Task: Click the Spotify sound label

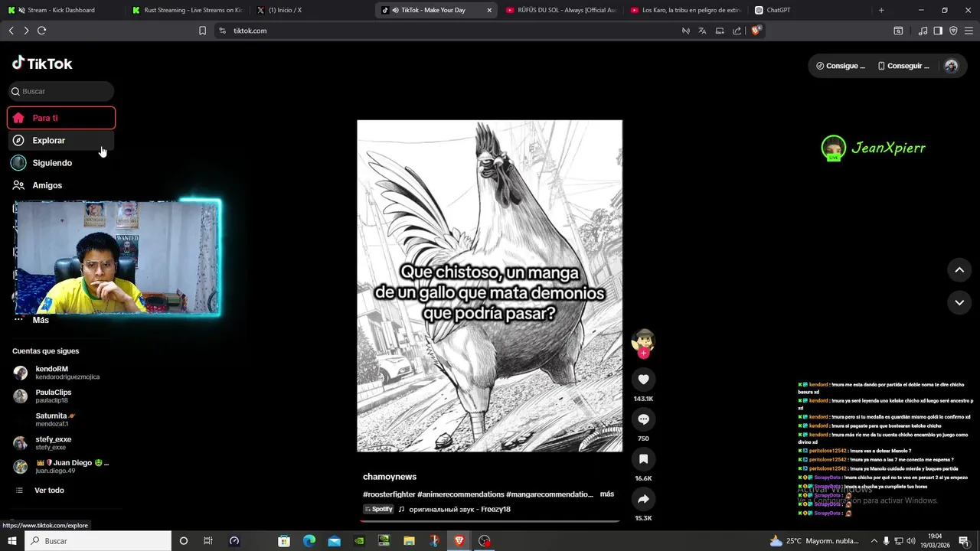Action: pos(378,509)
